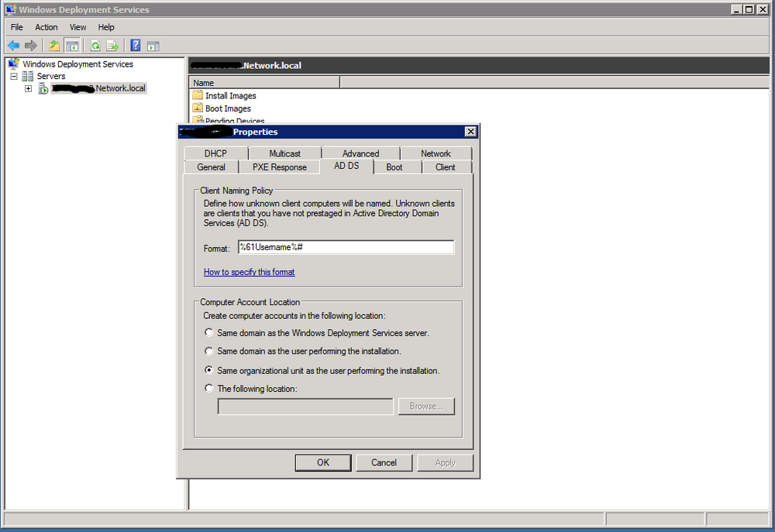This screenshot has height=532, width=775.
Task: Click the disabled Browse... button
Action: pos(426,406)
